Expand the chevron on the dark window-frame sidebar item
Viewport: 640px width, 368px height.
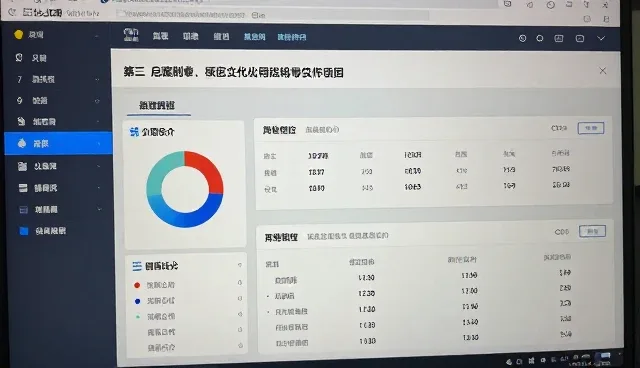[x=99, y=209]
